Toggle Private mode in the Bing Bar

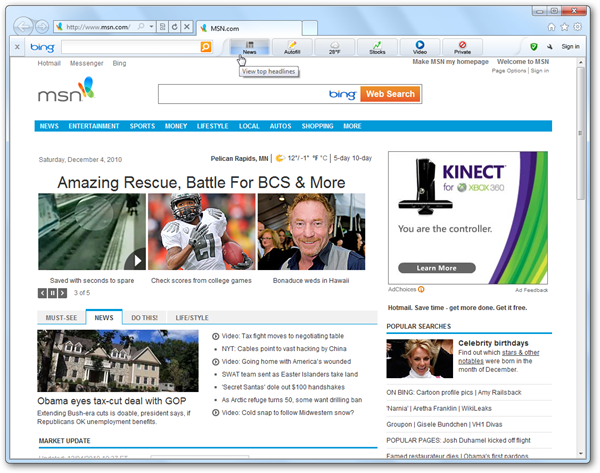(x=462, y=47)
